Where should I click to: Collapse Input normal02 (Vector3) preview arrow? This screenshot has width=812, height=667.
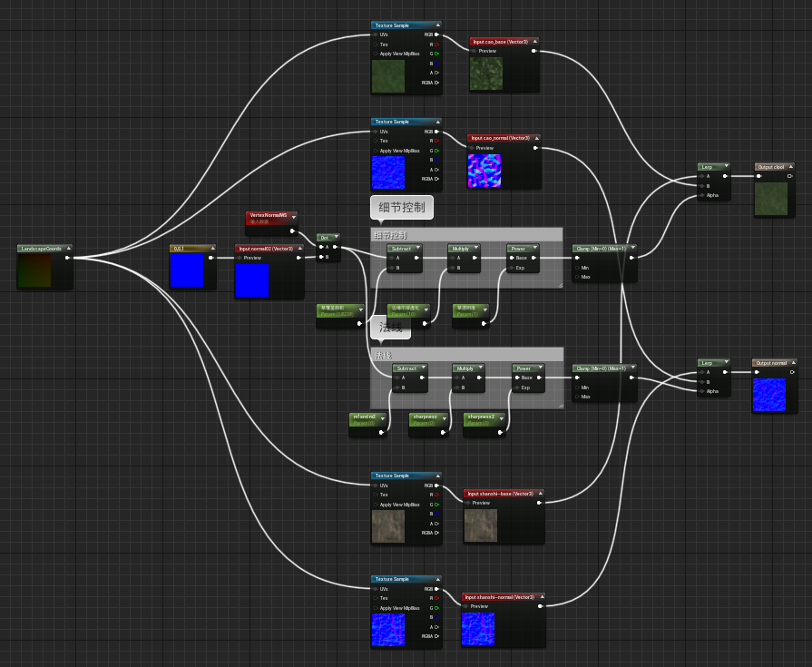click(299, 249)
